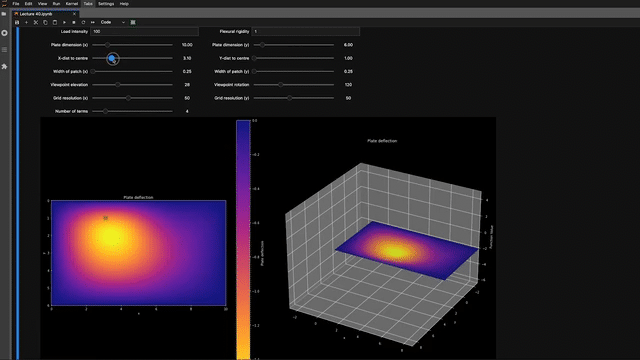Click the Plate dimension (x) slider handle
Viewport: 640px width, 360px height.
click(x=107, y=45)
